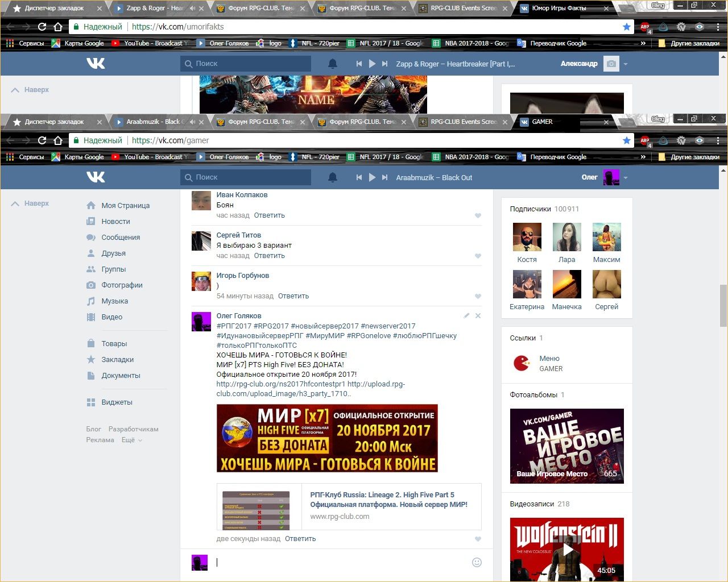Click the notifications bell in the GAMER window
The width and height of the screenshot is (728, 582).
333,177
